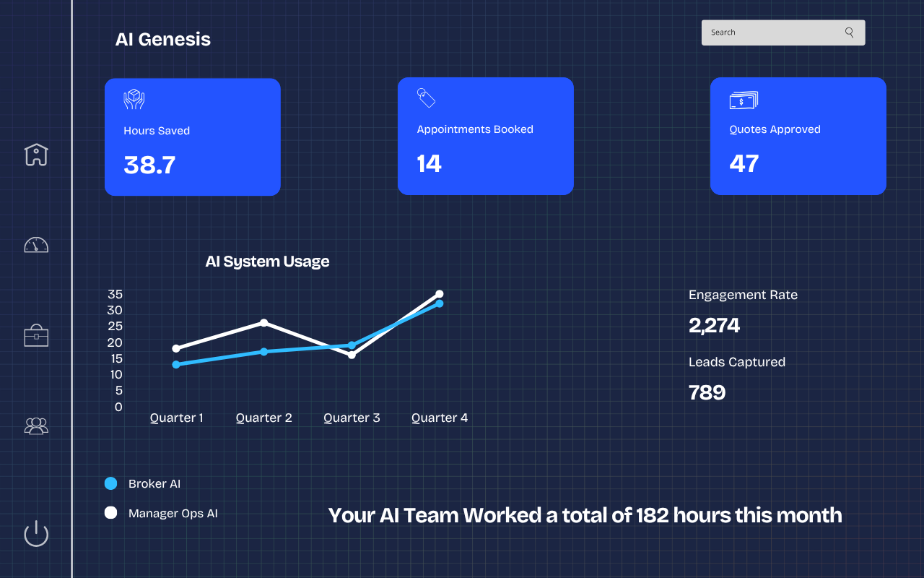Click the power logout icon
This screenshot has height=578, width=924.
(x=36, y=534)
